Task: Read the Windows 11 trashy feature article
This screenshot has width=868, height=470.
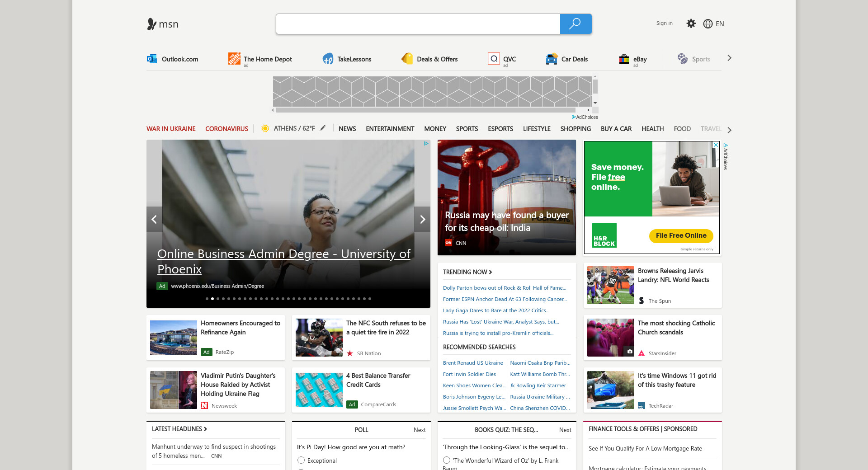Action: [677, 380]
